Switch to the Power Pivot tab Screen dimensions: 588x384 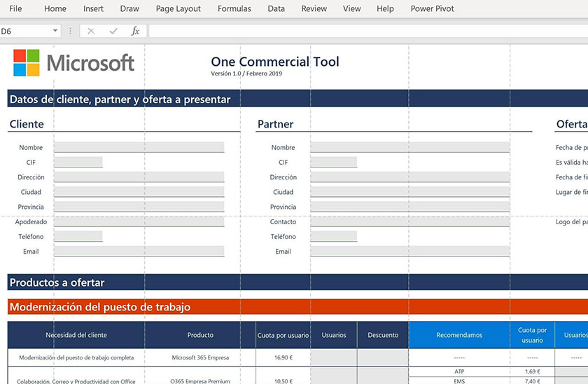(432, 8)
